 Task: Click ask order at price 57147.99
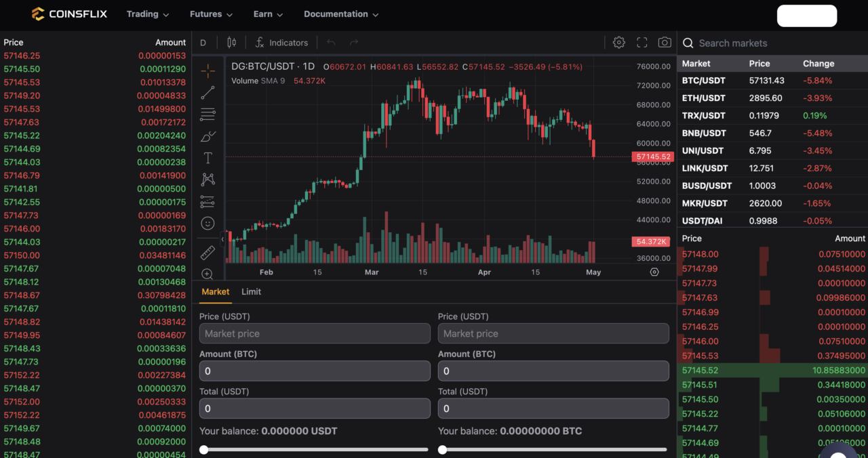coord(772,269)
